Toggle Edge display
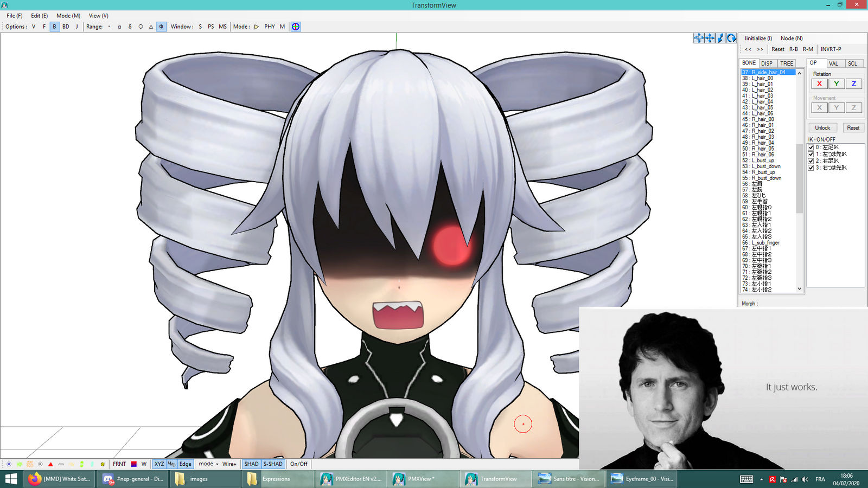Screen dimensions: 868x488 coord(186,464)
